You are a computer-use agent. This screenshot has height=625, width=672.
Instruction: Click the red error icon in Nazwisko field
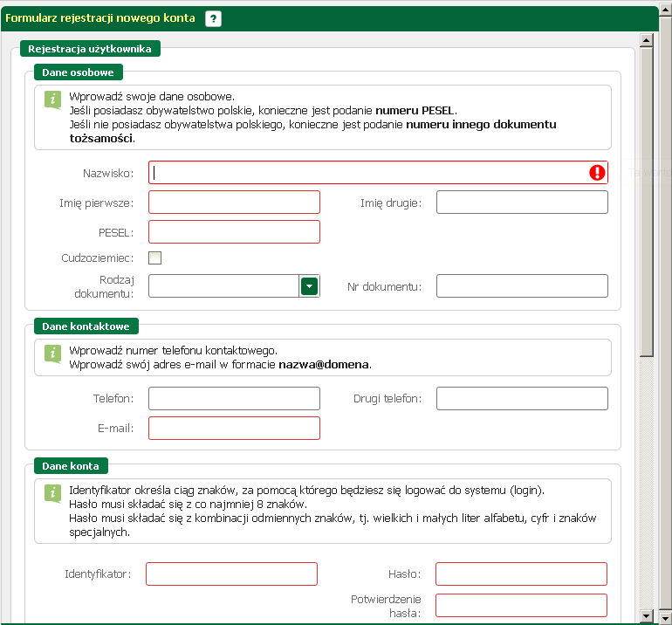coord(597,173)
